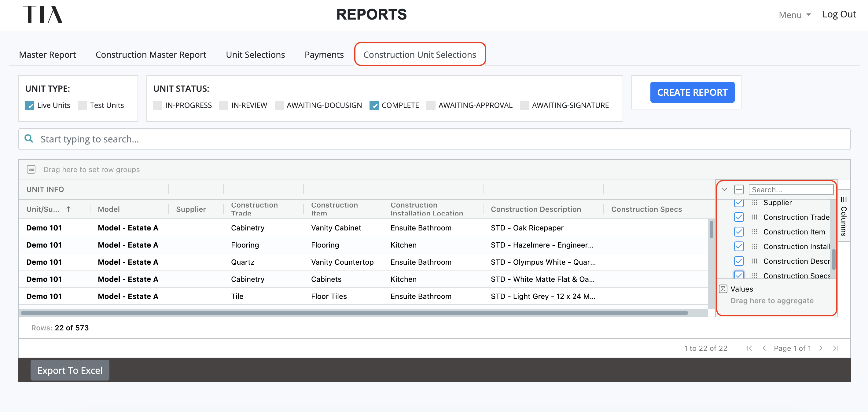Toggle the Live Units checkbox

(30, 105)
